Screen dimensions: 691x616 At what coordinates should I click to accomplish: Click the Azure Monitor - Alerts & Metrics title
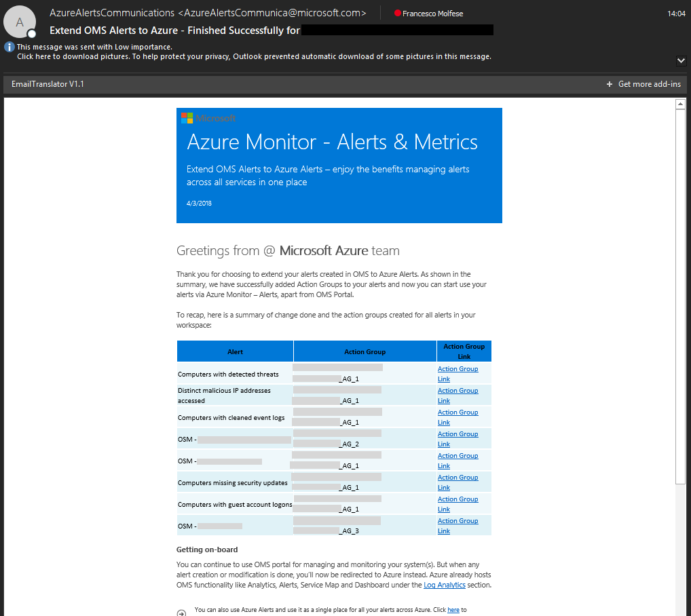[x=332, y=142]
